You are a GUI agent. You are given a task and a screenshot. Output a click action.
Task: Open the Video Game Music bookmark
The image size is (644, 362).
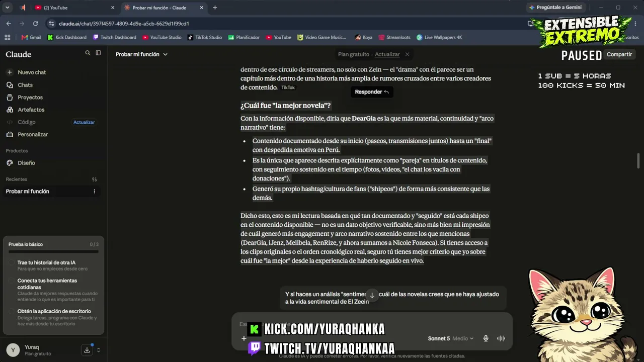tap(321, 37)
